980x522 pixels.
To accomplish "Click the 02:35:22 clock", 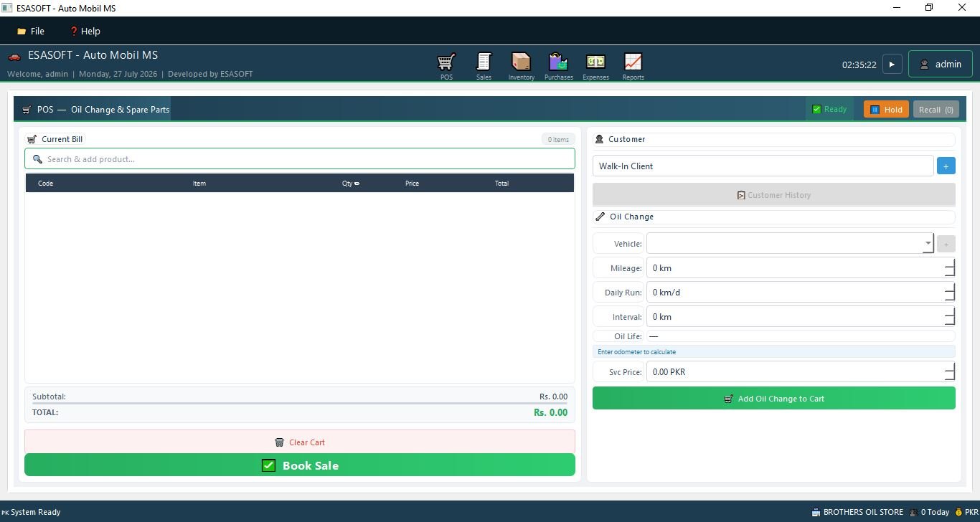I will [859, 65].
